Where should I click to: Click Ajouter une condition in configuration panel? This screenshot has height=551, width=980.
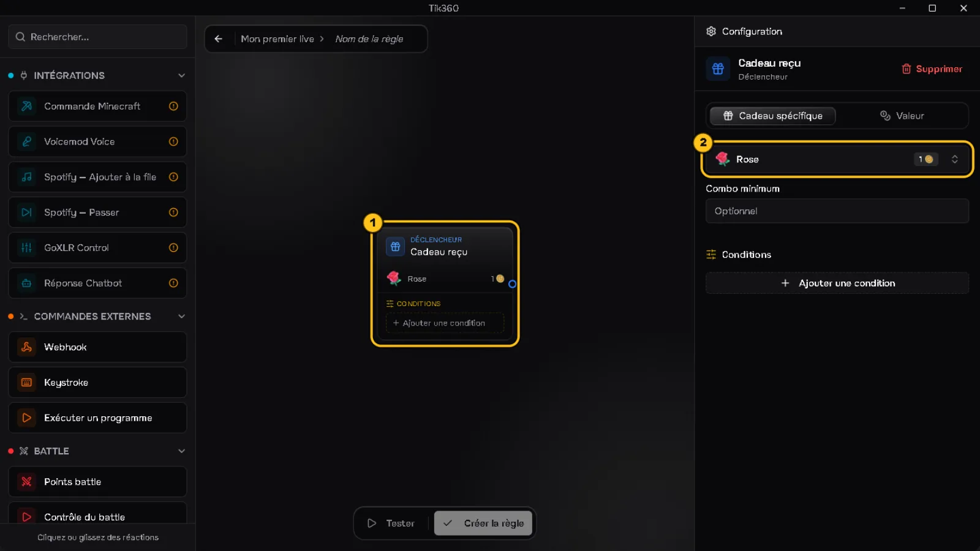pos(837,283)
